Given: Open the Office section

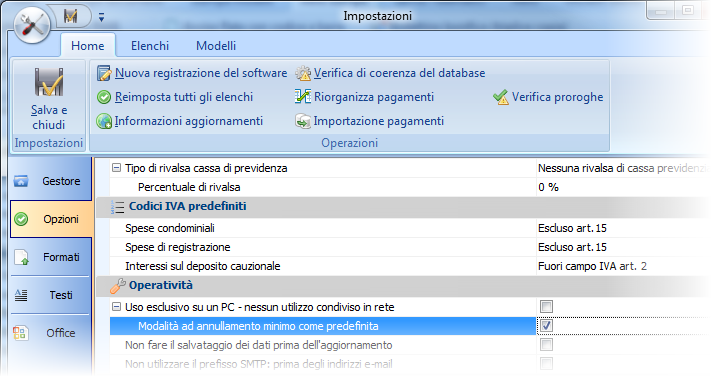Looking at the screenshot, I should click(x=50, y=333).
